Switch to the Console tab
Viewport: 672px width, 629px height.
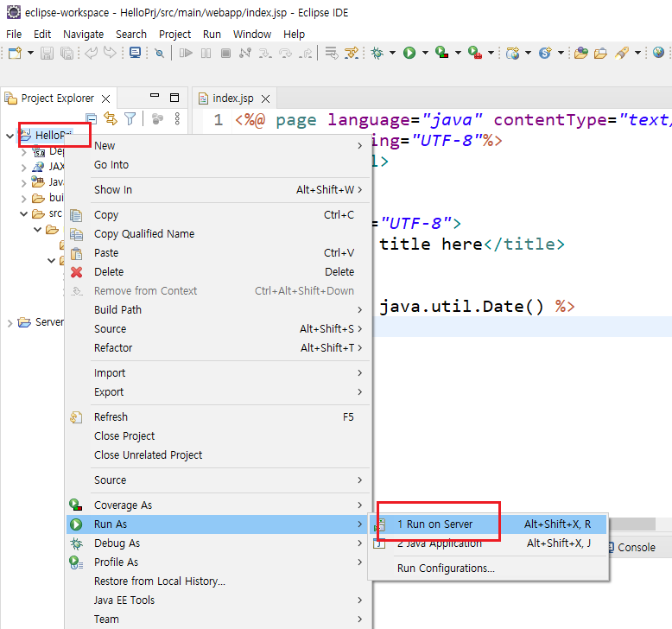(x=636, y=547)
